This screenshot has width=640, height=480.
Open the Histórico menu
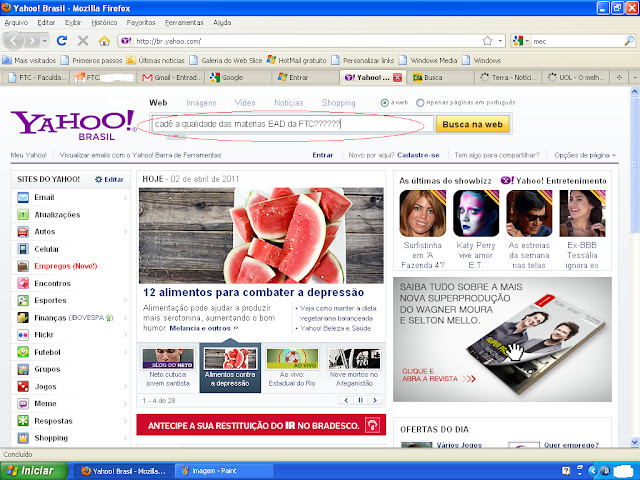(104, 22)
